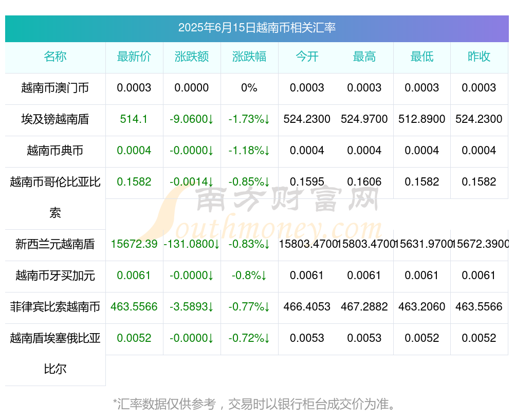This screenshot has height=420, width=514.
Task: Click the table title 2025年6月15日越南币相关汇率
Action: tap(256, 28)
